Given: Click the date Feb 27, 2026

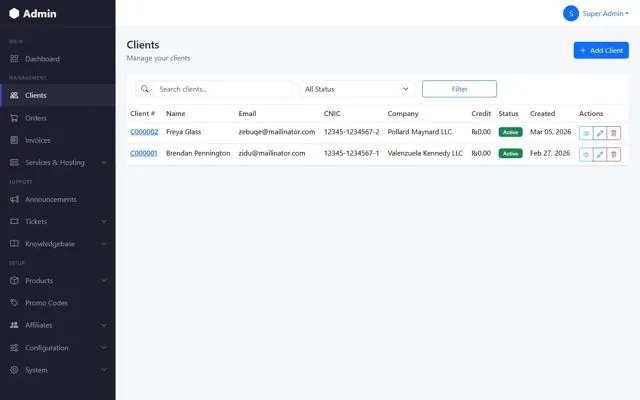Looking at the screenshot, I should (550, 153).
